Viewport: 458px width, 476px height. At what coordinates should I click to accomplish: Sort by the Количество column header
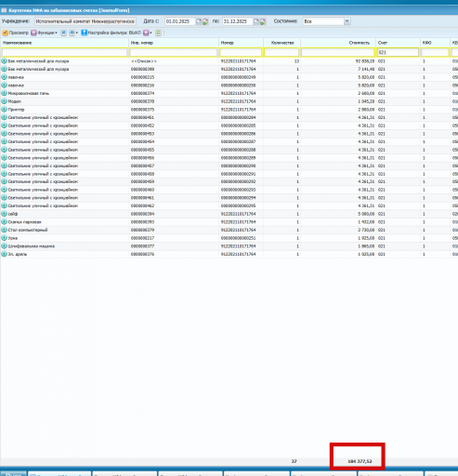point(281,43)
